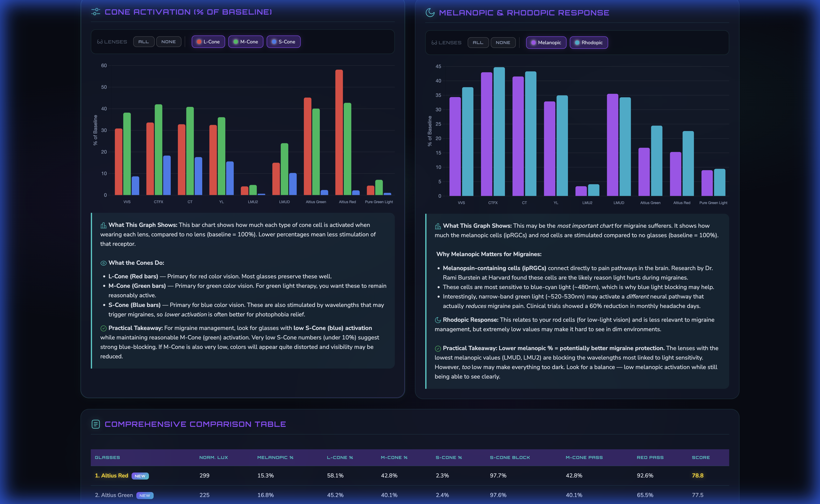Click the Altius Red row in the table
This screenshot has height=504, width=820.
coord(410,476)
